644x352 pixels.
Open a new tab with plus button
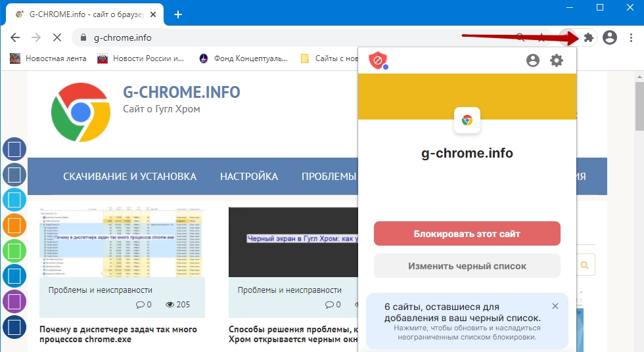tap(177, 14)
